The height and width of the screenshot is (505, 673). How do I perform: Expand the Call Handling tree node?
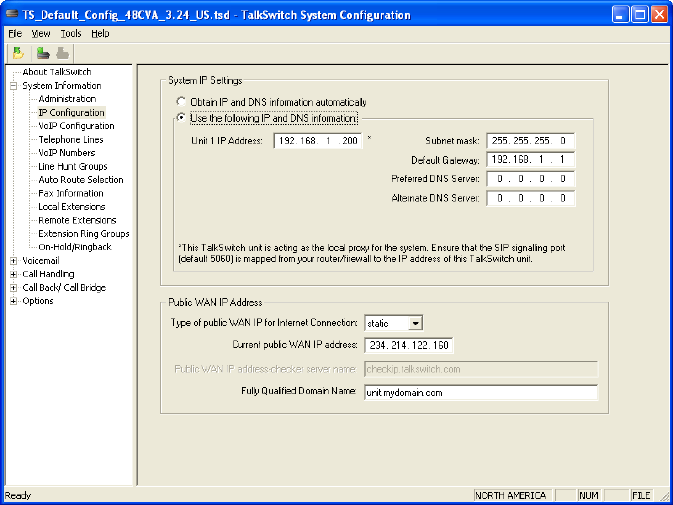[14, 274]
